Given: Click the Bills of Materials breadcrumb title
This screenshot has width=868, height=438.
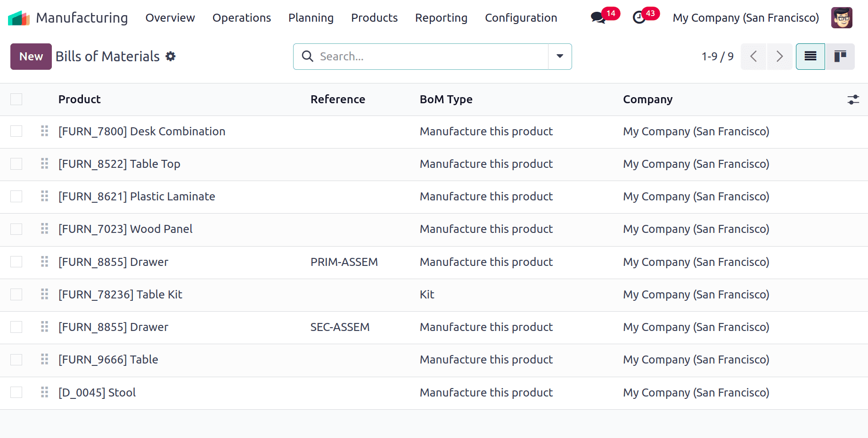Looking at the screenshot, I should 107,57.
